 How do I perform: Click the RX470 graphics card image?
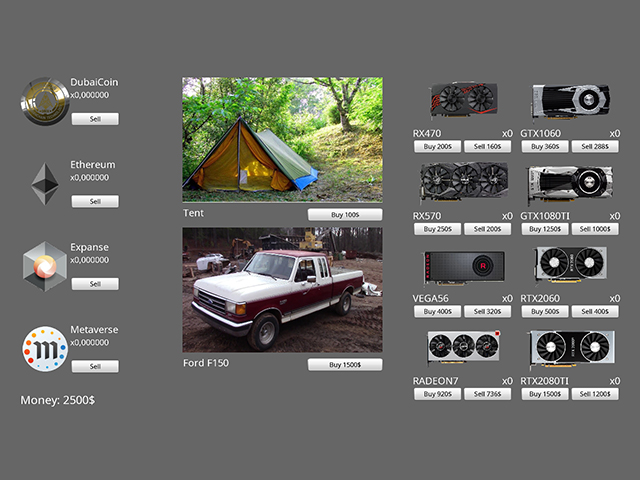[464, 99]
